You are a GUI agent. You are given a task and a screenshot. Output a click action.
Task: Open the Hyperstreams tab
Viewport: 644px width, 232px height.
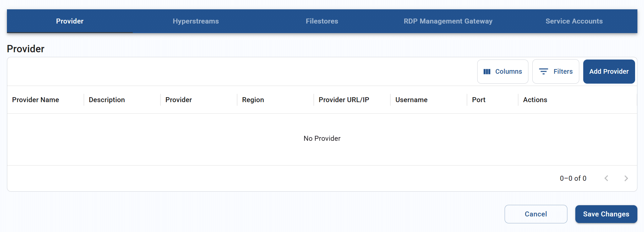point(196,21)
